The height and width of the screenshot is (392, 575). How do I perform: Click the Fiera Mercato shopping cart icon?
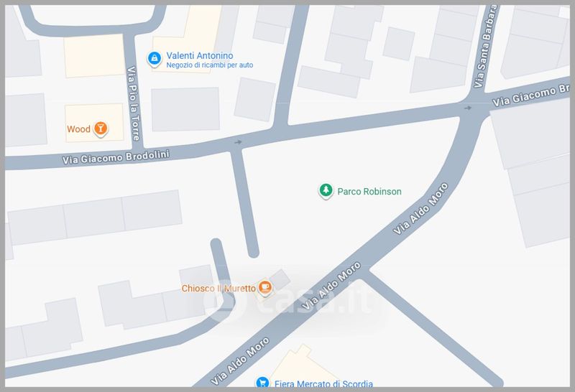point(262,384)
